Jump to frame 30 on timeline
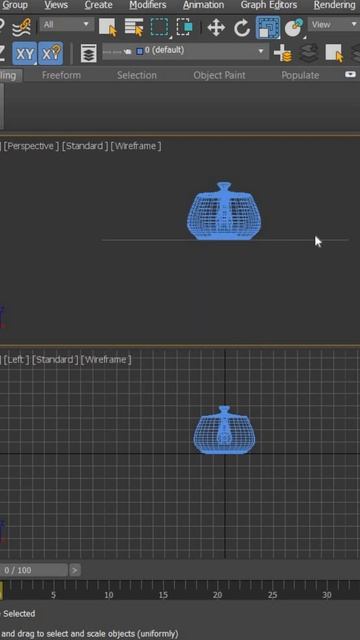This screenshot has height=640, width=360. click(327, 595)
